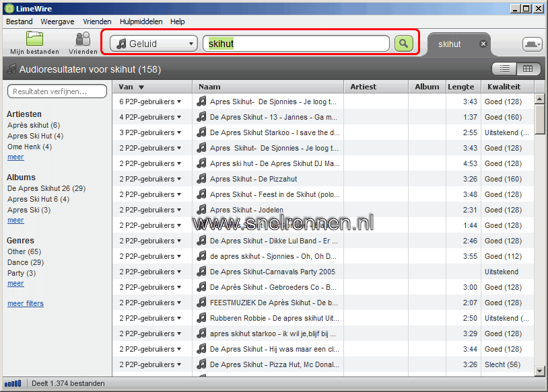Image resolution: width=548 pixels, height=392 pixels.
Task: Expand P2P-gebruikers dropdown for Carnavals Party 2005 row
Action: click(x=179, y=272)
